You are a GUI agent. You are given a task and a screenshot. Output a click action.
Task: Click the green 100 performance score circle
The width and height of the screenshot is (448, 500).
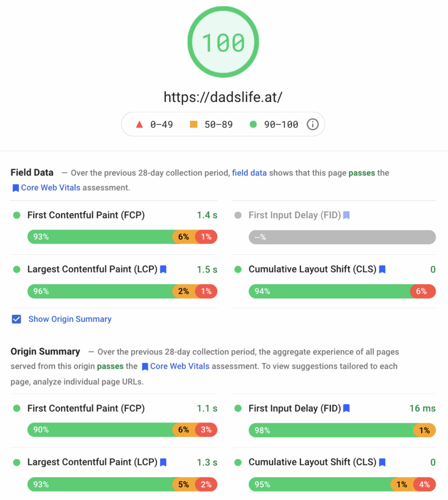(x=223, y=42)
